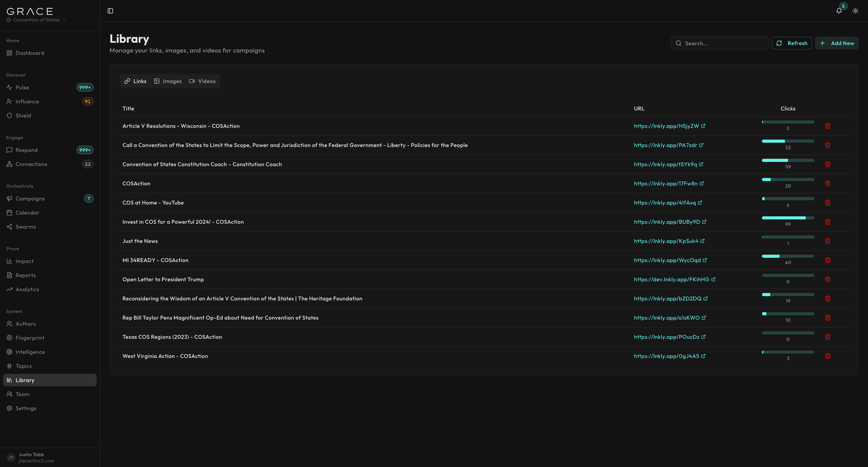
Task: Open Campaigns from the sidebar icon
Action: [9, 198]
